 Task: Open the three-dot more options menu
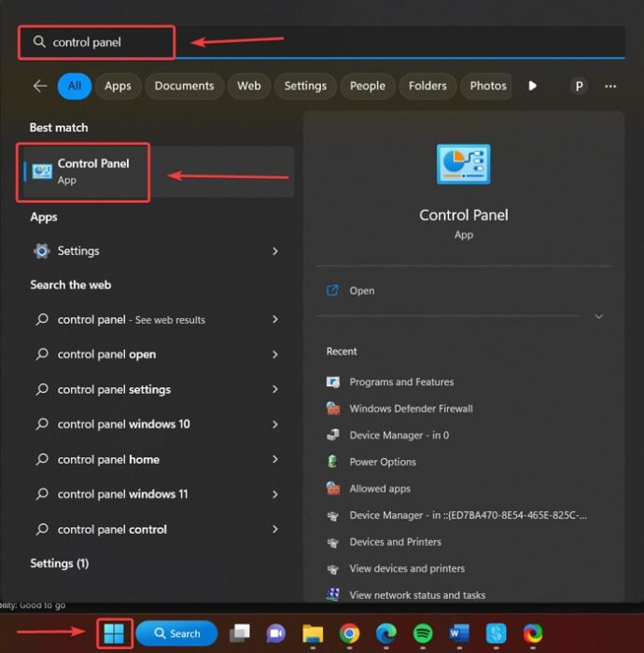[x=610, y=86]
